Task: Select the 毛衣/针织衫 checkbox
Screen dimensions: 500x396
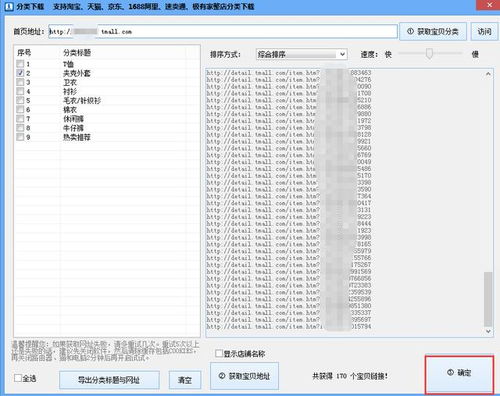Action: (x=20, y=100)
